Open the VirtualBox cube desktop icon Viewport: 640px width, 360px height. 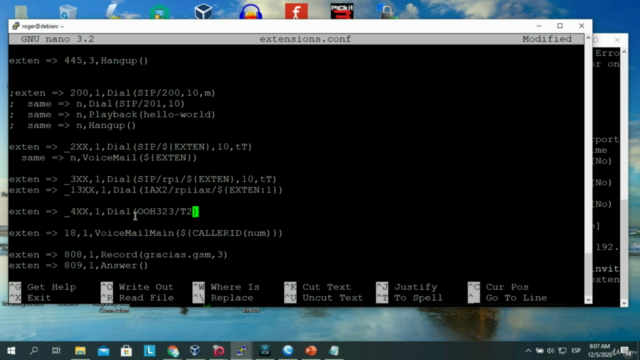click(x=203, y=12)
